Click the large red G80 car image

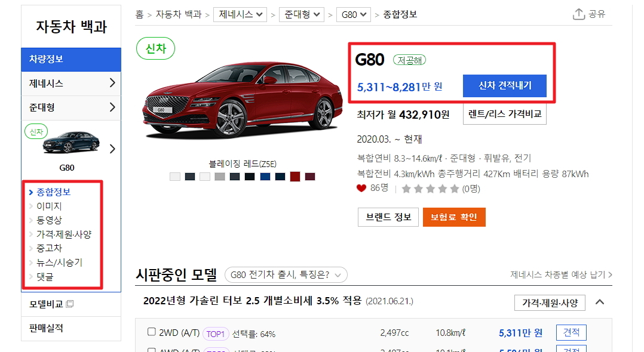tap(243, 100)
